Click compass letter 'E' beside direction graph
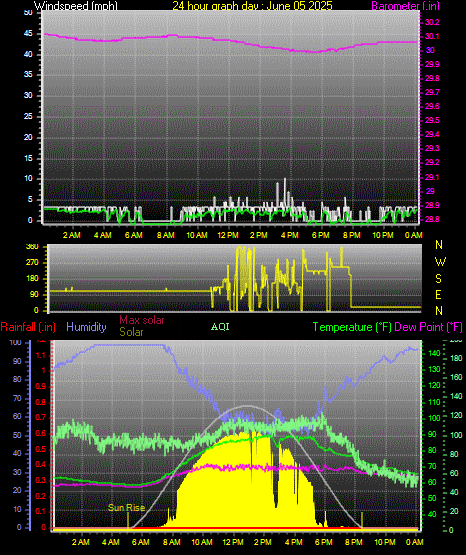 pyautogui.click(x=438, y=294)
